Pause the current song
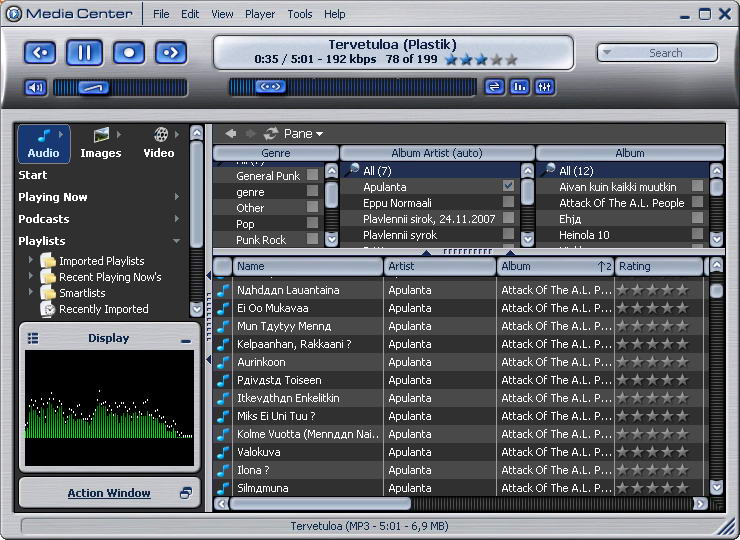Image resolution: width=740 pixels, height=540 pixels. pyautogui.click(x=84, y=52)
